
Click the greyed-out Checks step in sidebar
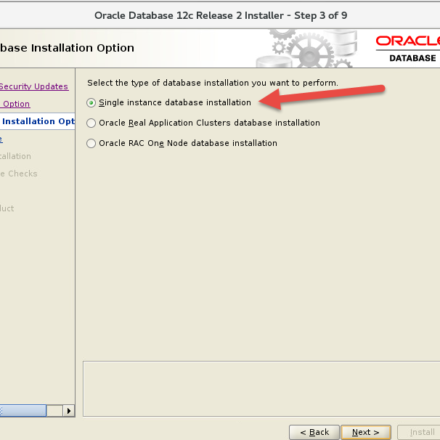(x=19, y=174)
